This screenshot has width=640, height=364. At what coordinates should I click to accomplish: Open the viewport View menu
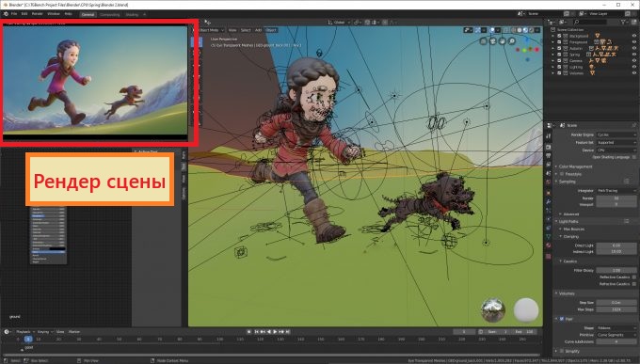tap(232, 30)
